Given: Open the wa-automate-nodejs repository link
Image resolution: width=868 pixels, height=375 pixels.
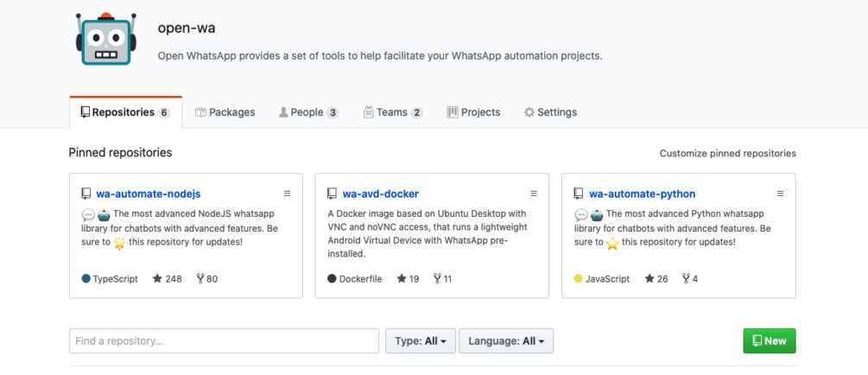Looking at the screenshot, I should [x=148, y=194].
